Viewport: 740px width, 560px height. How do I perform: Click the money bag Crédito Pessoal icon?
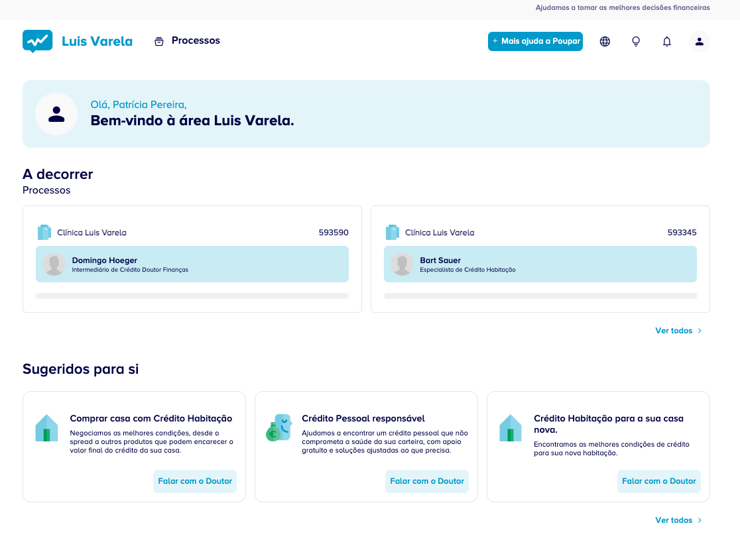point(278,428)
